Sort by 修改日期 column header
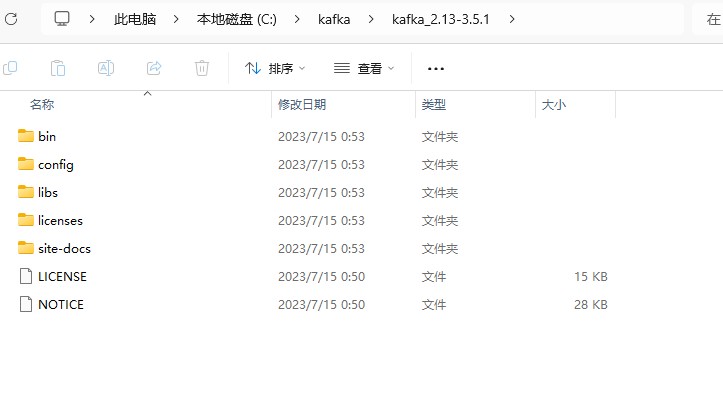The image size is (723, 408). point(302,105)
